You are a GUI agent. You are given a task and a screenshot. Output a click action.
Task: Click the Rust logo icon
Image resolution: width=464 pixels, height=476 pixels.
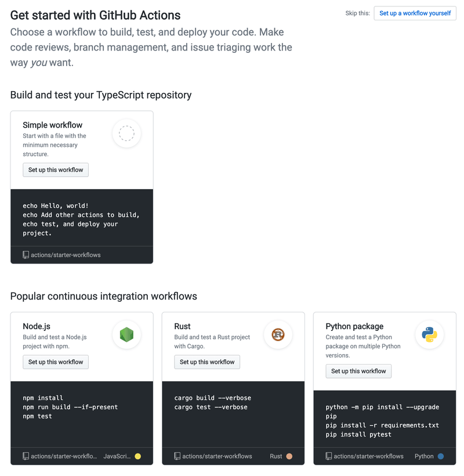(278, 334)
